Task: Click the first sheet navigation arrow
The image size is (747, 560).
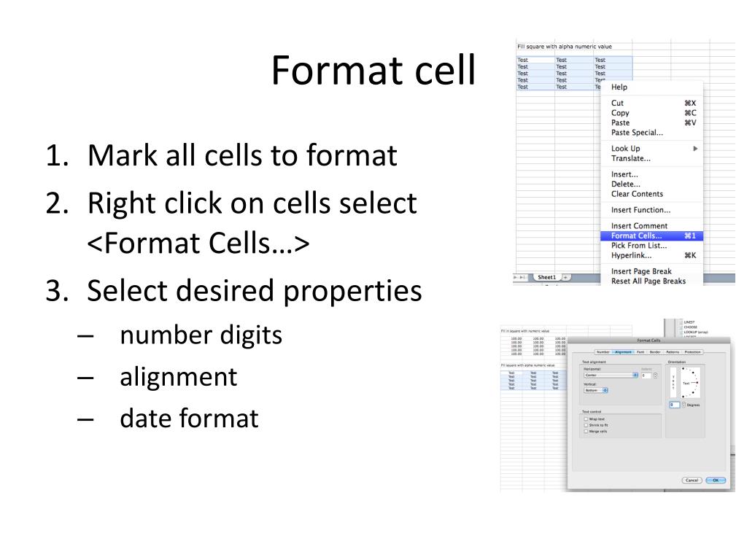Action: coord(515,277)
